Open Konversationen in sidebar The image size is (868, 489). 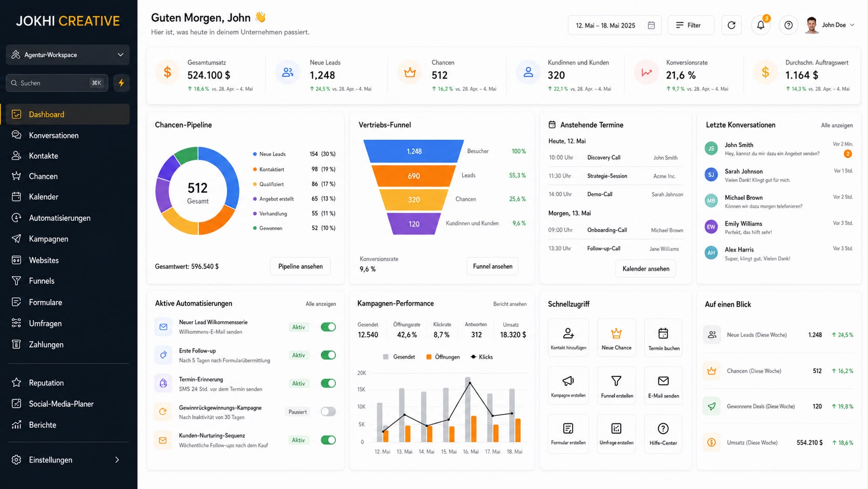click(x=67, y=135)
